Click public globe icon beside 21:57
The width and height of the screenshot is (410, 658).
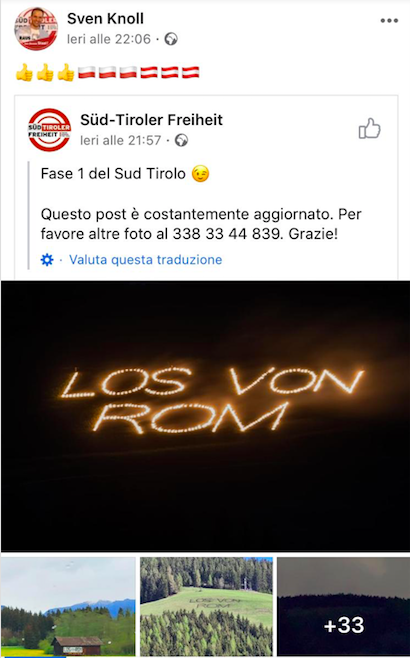[x=181, y=140]
